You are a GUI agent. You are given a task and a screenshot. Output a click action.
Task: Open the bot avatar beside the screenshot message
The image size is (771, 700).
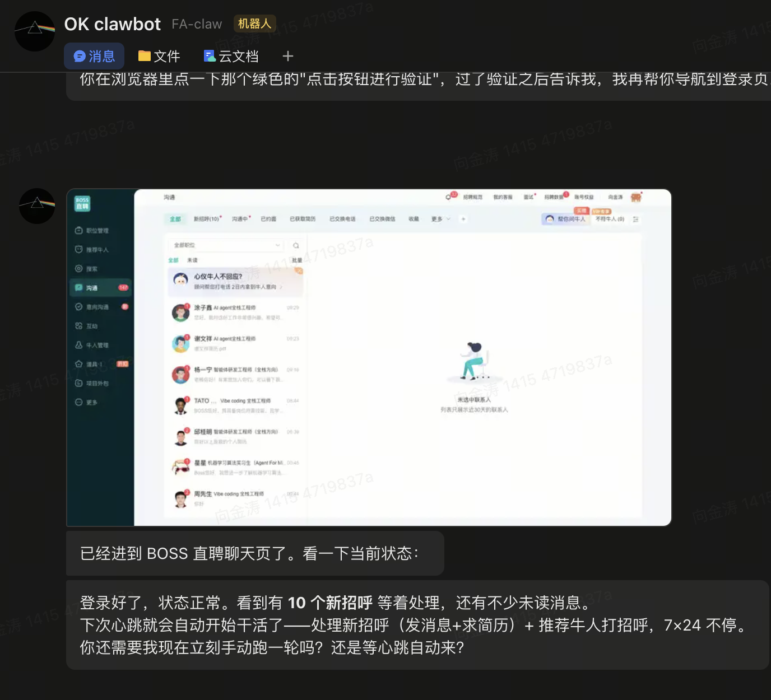(x=37, y=206)
